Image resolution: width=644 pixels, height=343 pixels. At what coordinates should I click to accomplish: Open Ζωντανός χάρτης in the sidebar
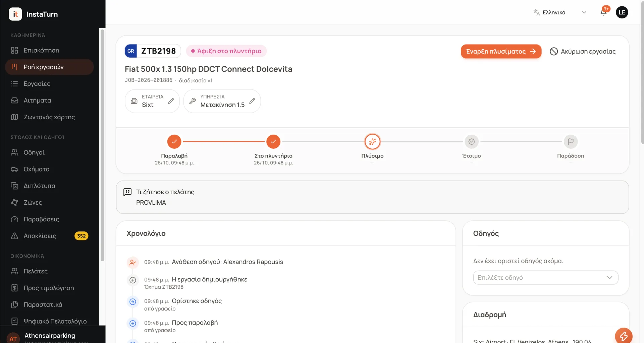coord(49,117)
